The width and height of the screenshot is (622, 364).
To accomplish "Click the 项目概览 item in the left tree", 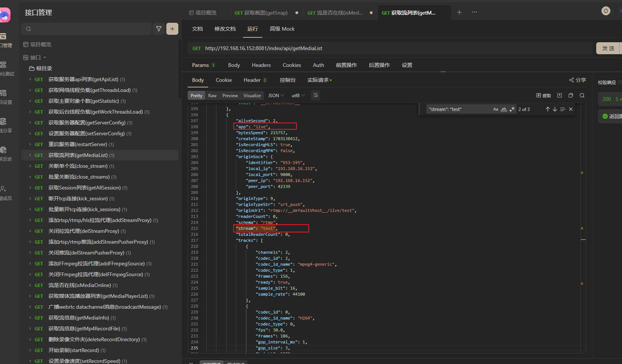I will point(37,44).
